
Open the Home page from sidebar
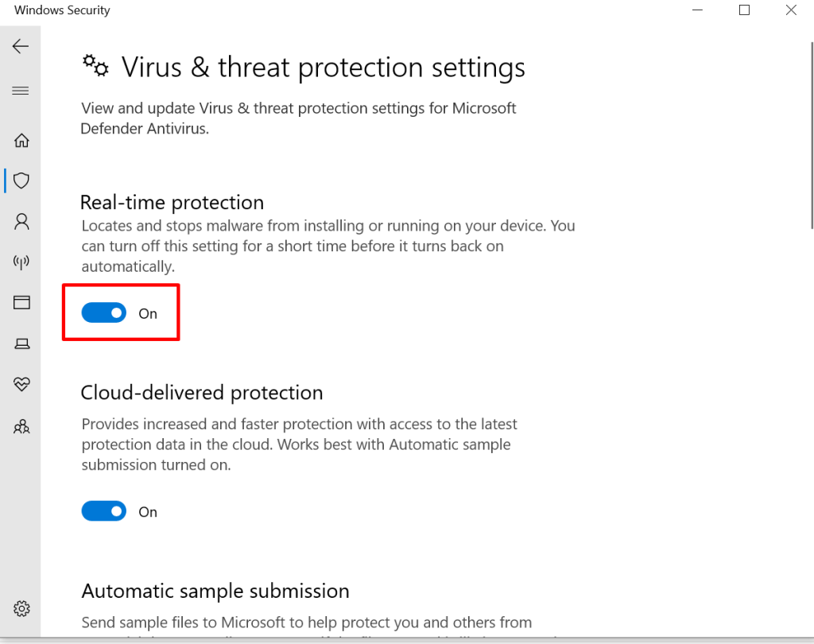coord(21,141)
